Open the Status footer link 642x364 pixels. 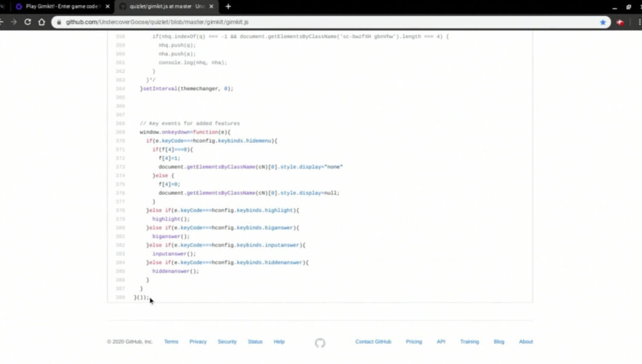255,341
